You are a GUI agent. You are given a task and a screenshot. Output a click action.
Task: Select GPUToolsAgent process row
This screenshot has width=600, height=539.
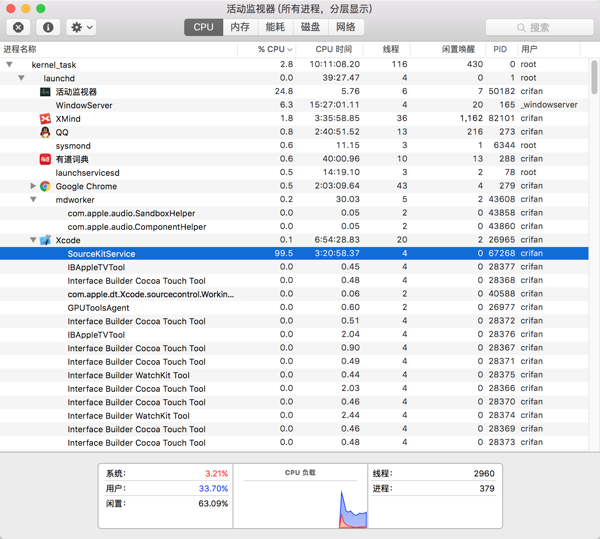coord(294,308)
